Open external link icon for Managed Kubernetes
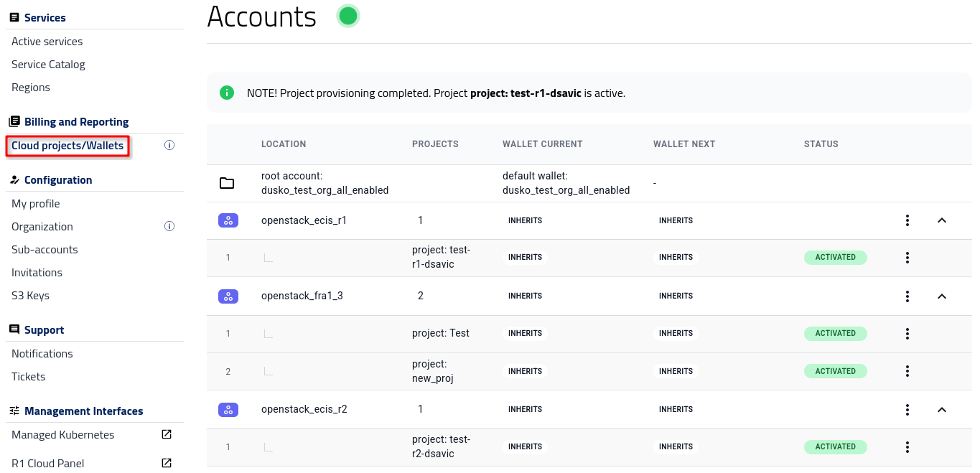 click(167, 434)
